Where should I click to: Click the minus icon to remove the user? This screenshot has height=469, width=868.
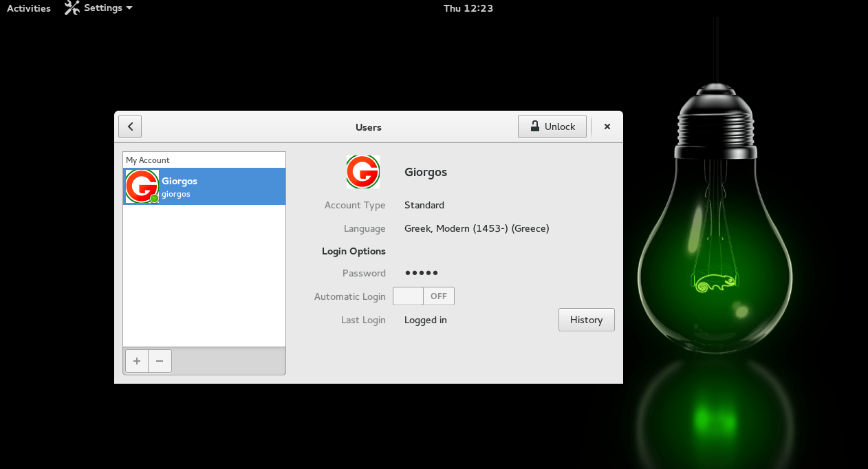pos(160,361)
